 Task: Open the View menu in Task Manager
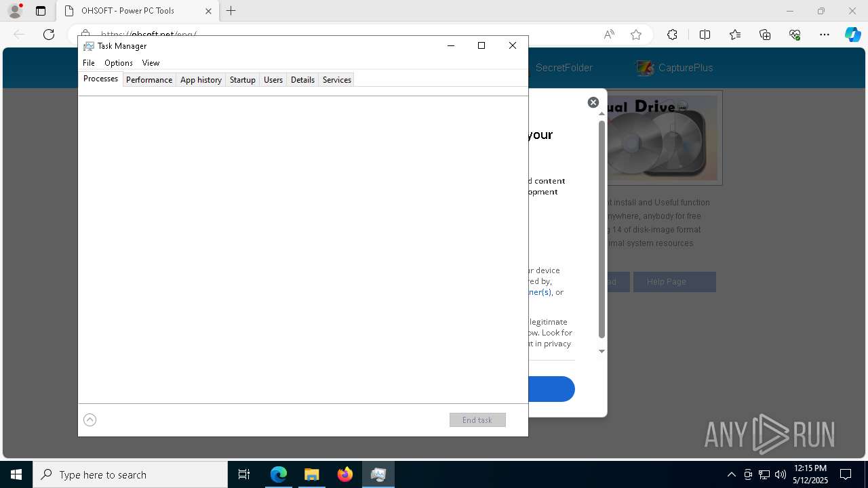pos(151,62)
